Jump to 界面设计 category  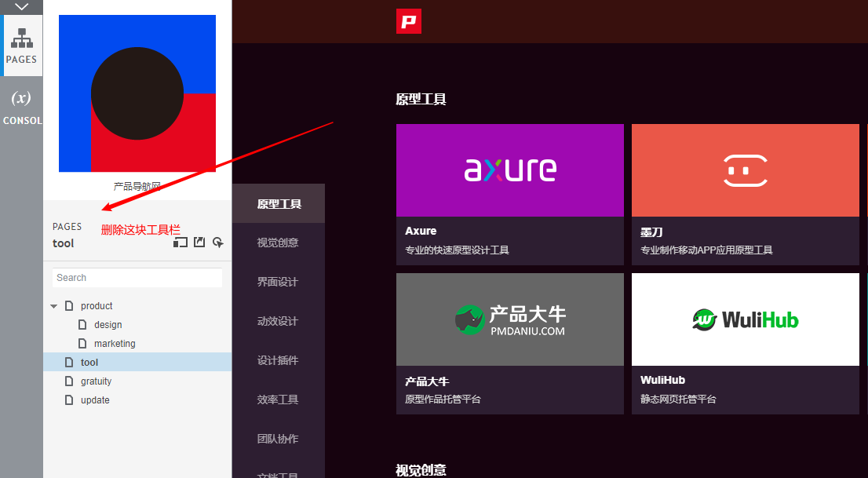coord(279,282)
